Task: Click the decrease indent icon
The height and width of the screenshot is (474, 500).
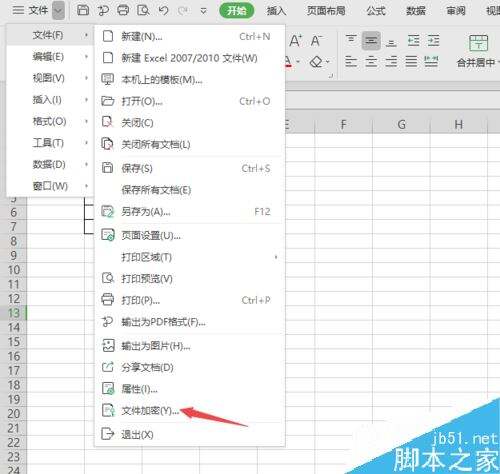Action: [x=413, y=41]
